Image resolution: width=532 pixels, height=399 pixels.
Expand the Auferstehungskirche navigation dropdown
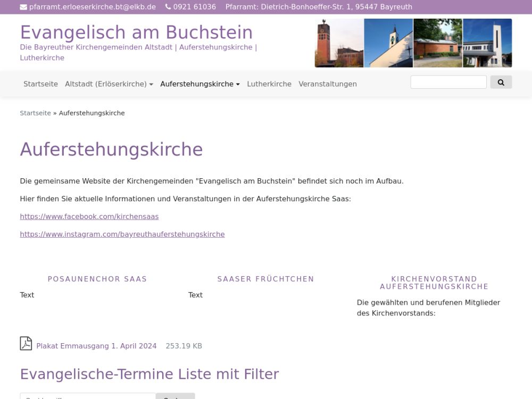click(200, 84)
